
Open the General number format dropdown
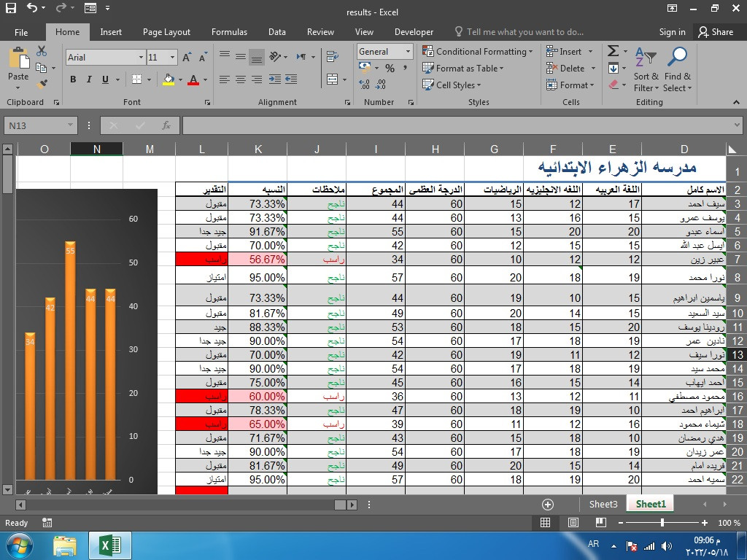click(408, 52)
